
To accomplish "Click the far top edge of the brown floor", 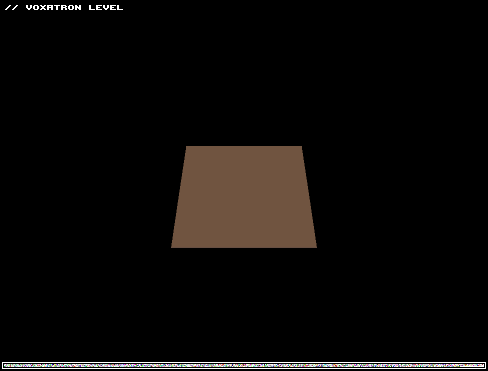I will (244, 146).
